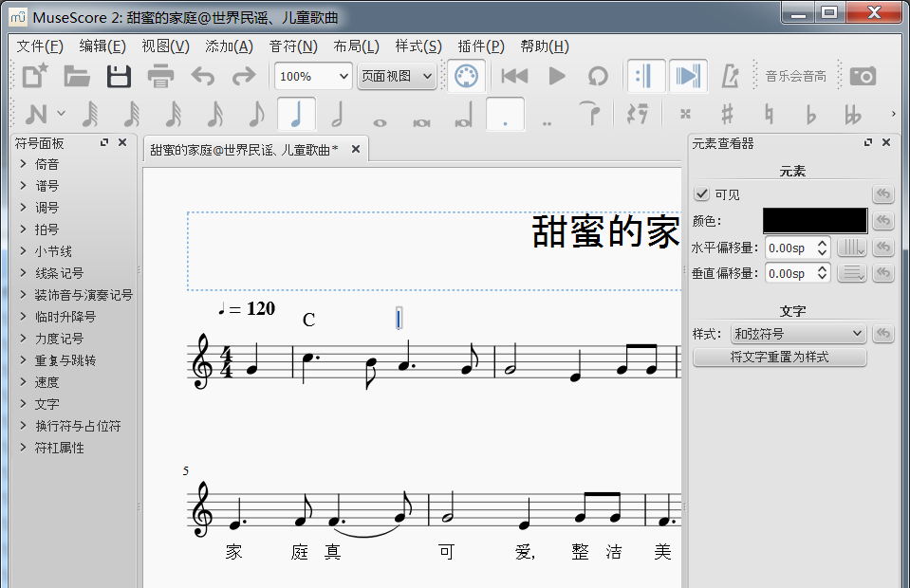Open the 插件(P) menu
910x588 pixels.
pos(480,46)
